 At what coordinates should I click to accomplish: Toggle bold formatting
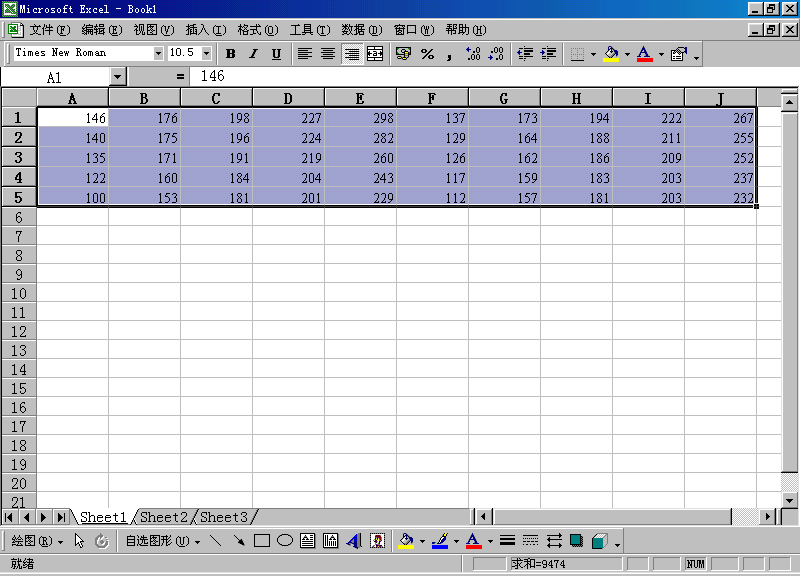click(231, 54)
